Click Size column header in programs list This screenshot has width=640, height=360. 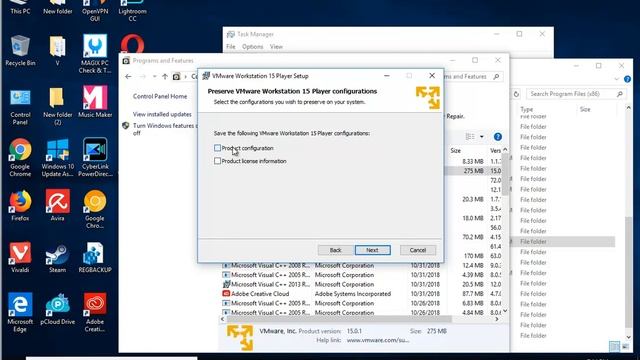456,151
